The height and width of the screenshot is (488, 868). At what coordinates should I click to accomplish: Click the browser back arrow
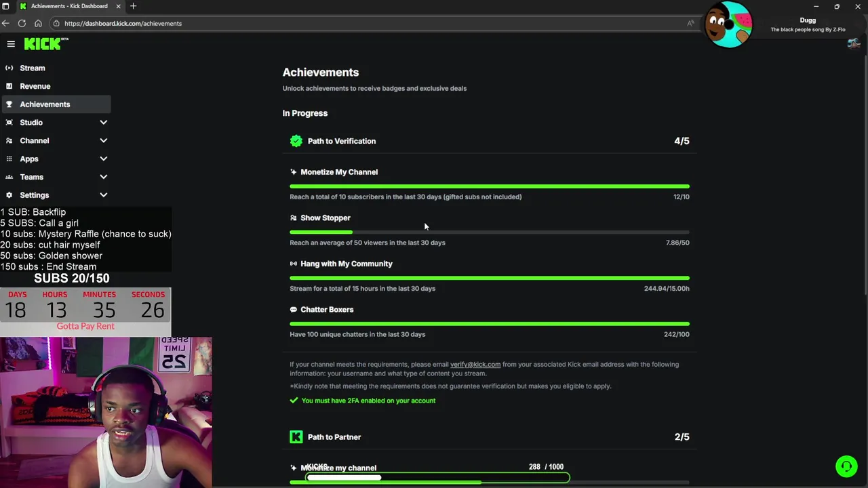[5, 23]
